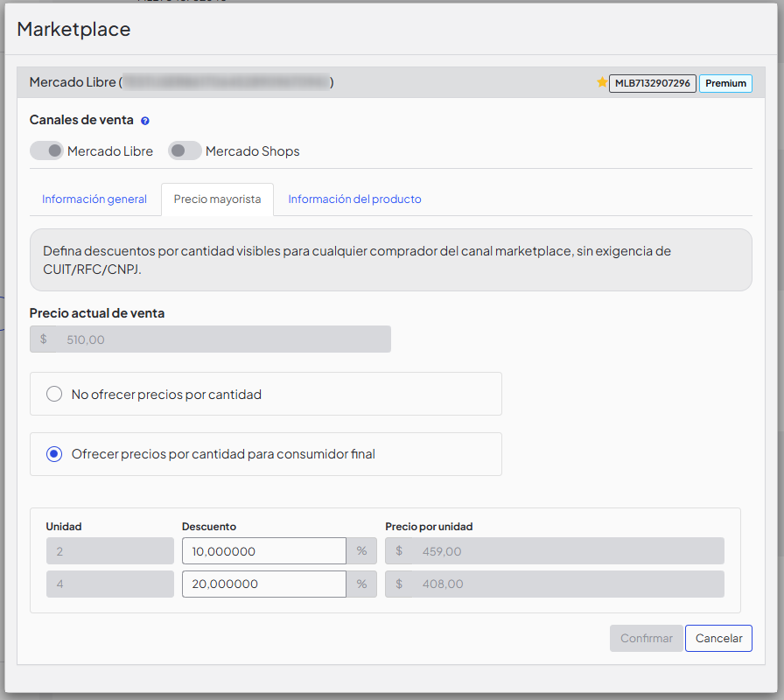This screenshot has height=700, width=784.
Task: Click the 20,000000 discount input field
Action: pos(264,584)
